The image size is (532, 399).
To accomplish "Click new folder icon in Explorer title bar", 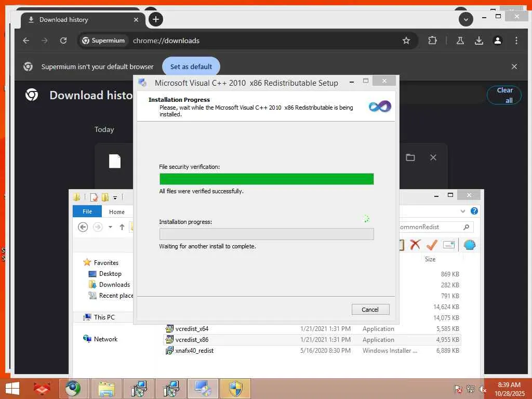I will point(105,197).
